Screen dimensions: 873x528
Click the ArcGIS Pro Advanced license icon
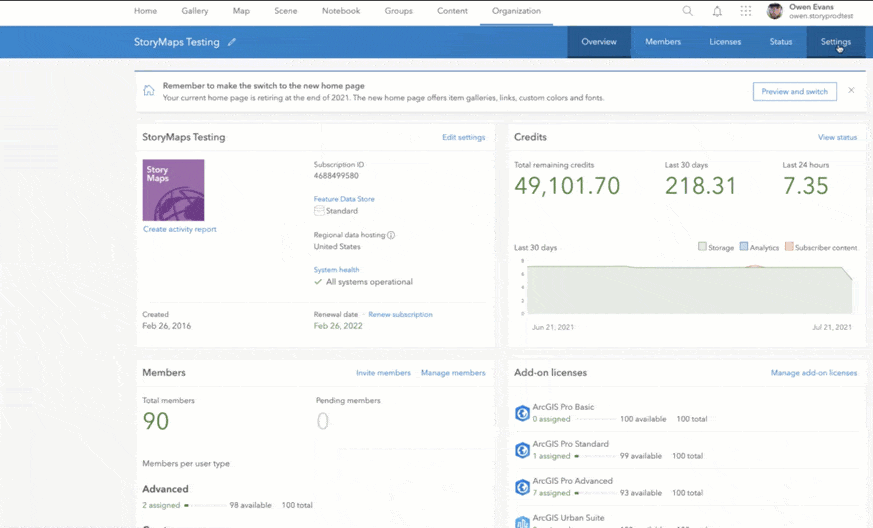pos(522,487)
